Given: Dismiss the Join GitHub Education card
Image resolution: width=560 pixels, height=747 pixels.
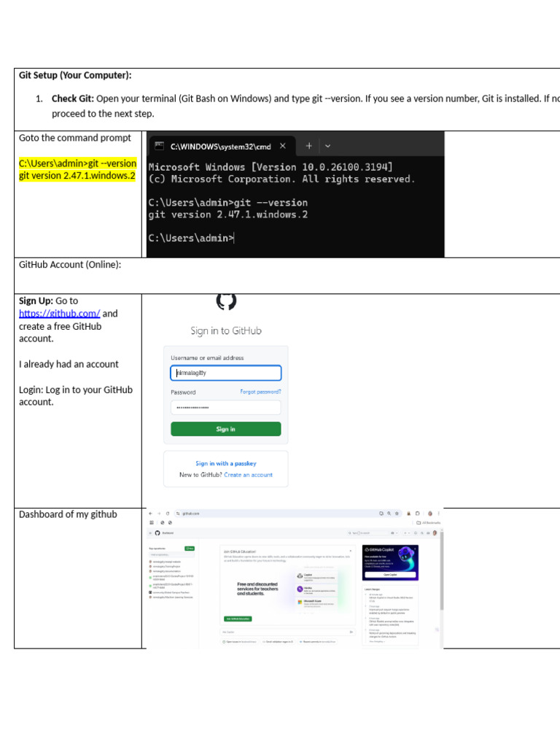Looking at the screenshot, I should (x=351, y=551).
